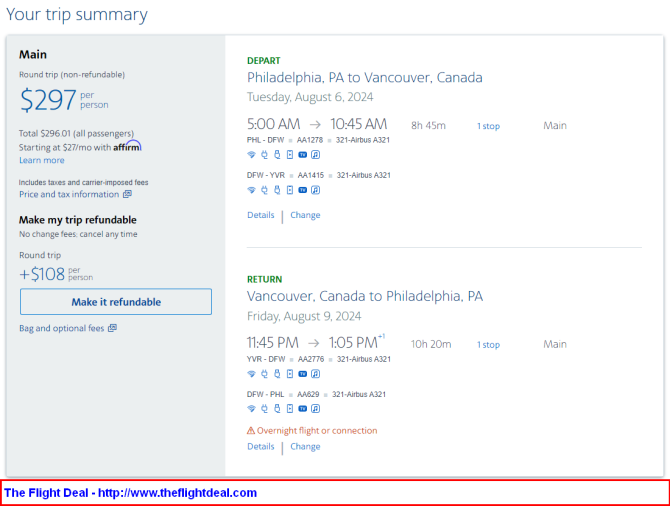Click the Vancouver, Canada to Philadelphia, PA heading
This screenshot has height=506, width=670.
tap(365, 296)
